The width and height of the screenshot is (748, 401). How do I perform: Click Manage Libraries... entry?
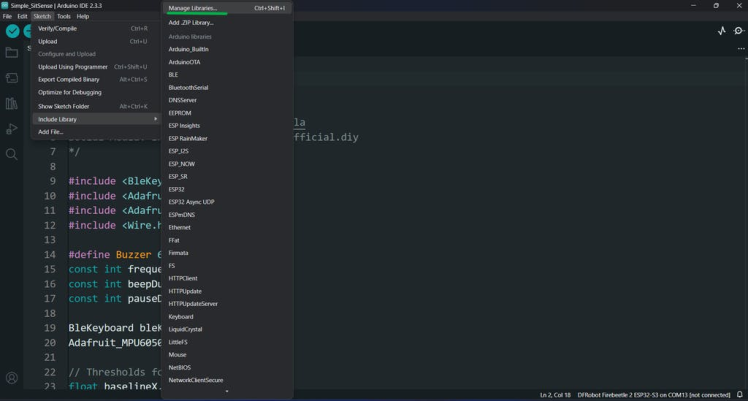pos(227,8)
